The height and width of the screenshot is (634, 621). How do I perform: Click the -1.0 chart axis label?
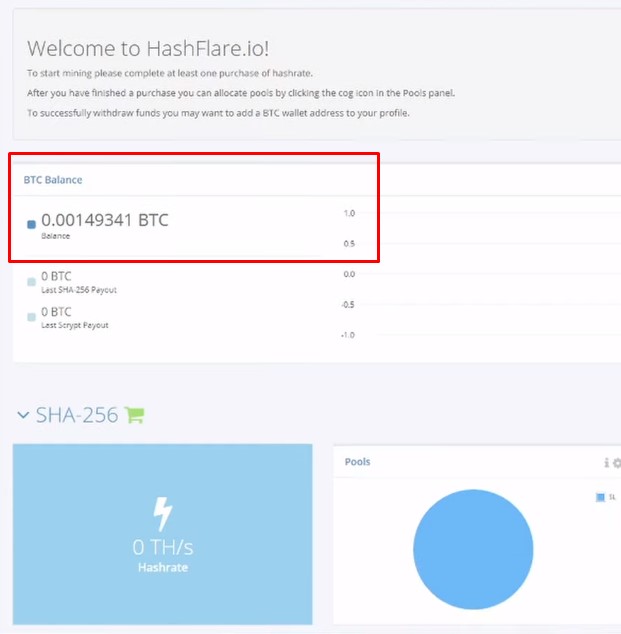[348, 335]
